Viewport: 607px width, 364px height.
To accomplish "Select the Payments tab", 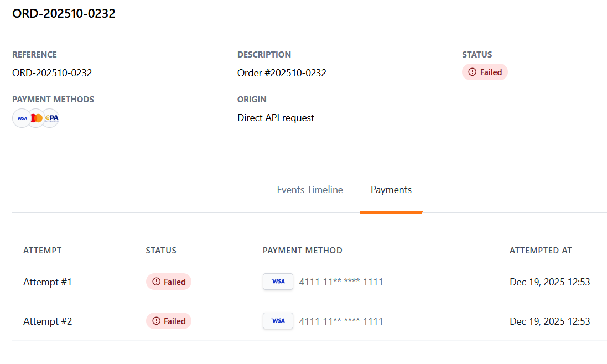I will coord(391,190).
